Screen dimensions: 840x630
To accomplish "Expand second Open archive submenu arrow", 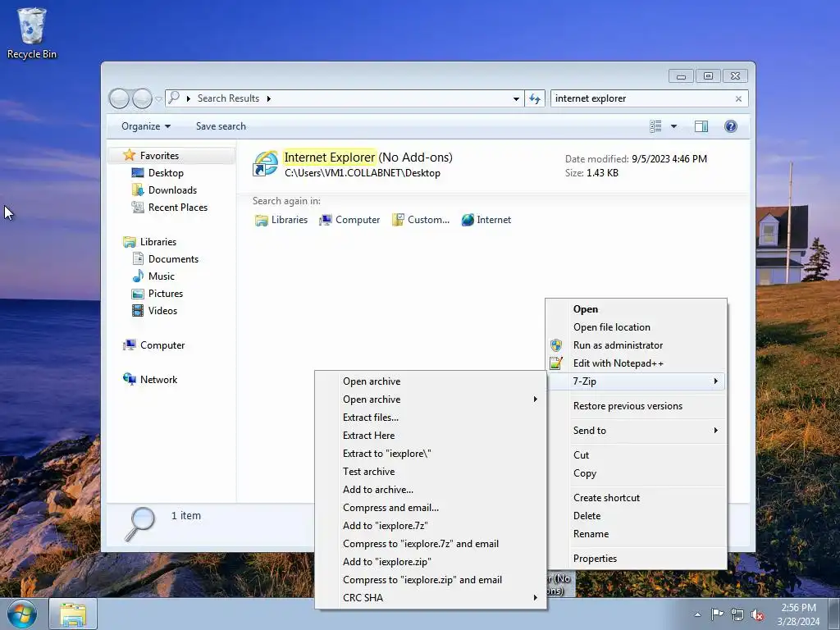I will point(535,399).
